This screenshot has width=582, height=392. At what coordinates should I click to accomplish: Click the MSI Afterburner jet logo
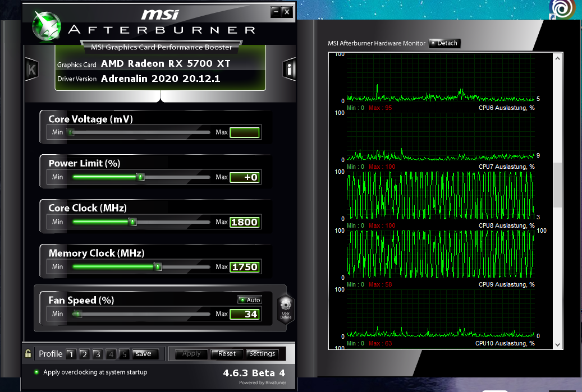(x=47, y=26)
